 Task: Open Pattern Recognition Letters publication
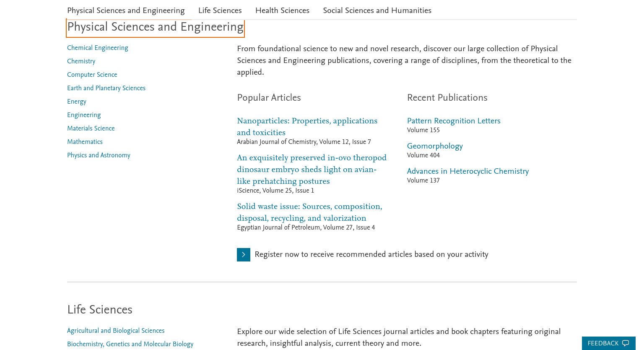click(454, 121)
